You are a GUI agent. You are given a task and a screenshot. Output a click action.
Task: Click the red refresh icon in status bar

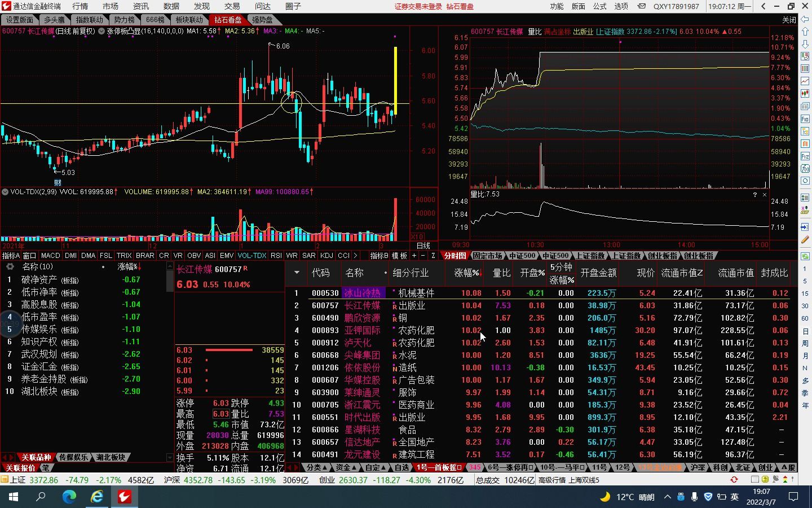[x=734, y=480]
